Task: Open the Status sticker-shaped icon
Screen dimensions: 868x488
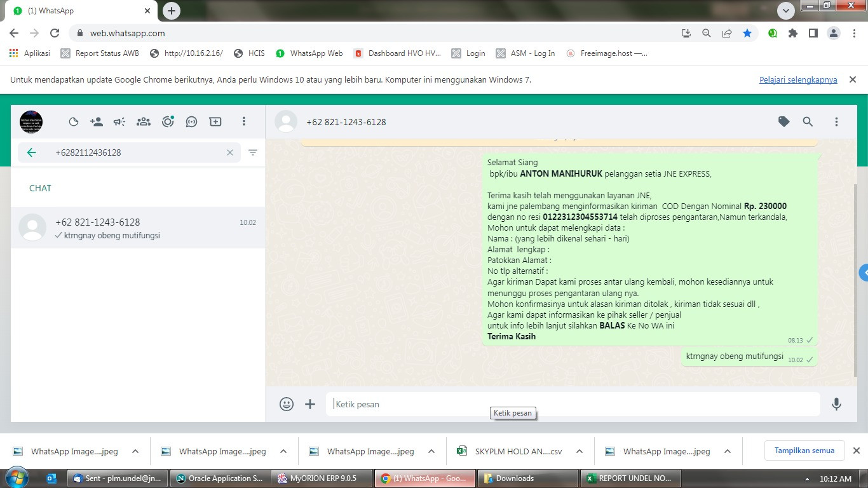Action: pyautogui.click(x=74, y=121)
